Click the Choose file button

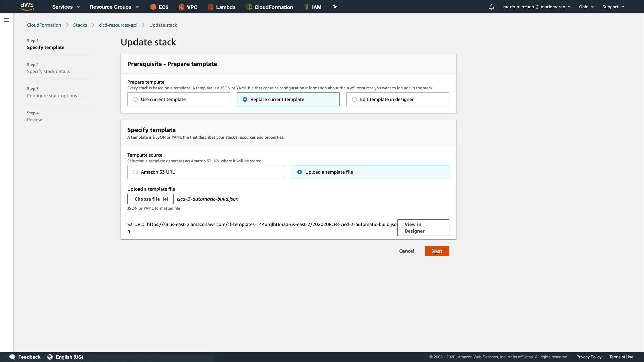pyautogui.click(x=151, y=199)
